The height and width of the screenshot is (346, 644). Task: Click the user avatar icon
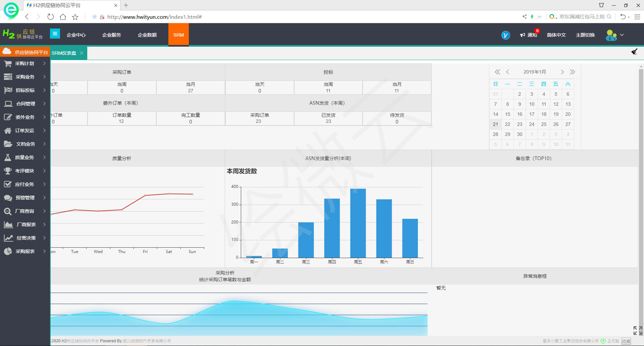click(x=611, y=35)
